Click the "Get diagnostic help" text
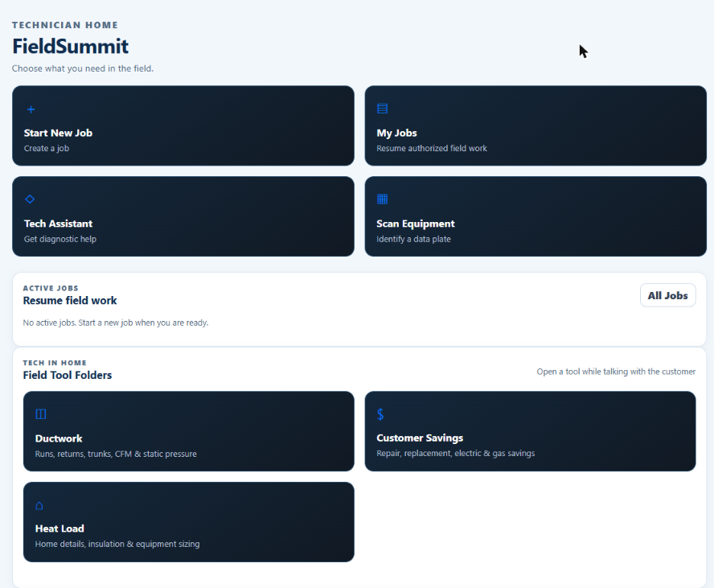This screenshot has width=714, height=588. coord(60,239)
